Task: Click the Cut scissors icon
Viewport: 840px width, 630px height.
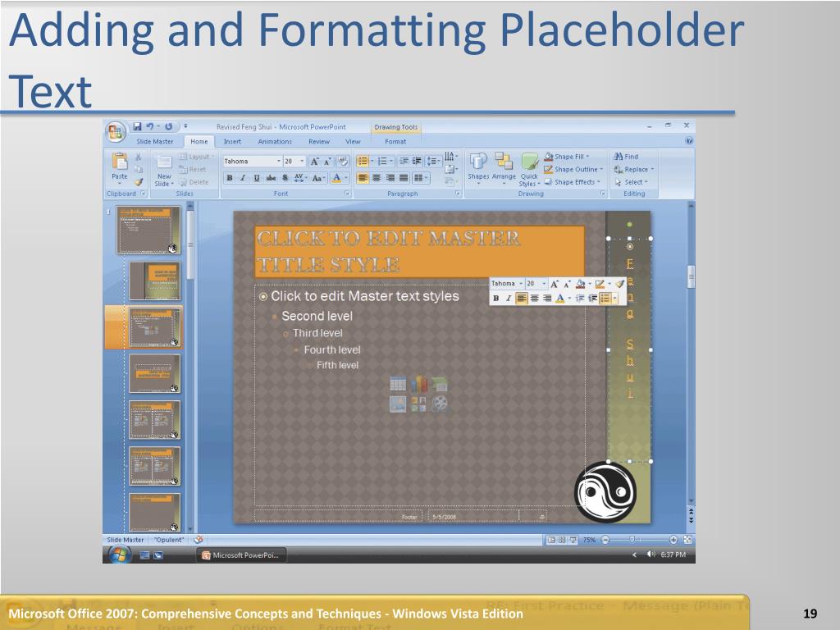Action: [138, 157]
